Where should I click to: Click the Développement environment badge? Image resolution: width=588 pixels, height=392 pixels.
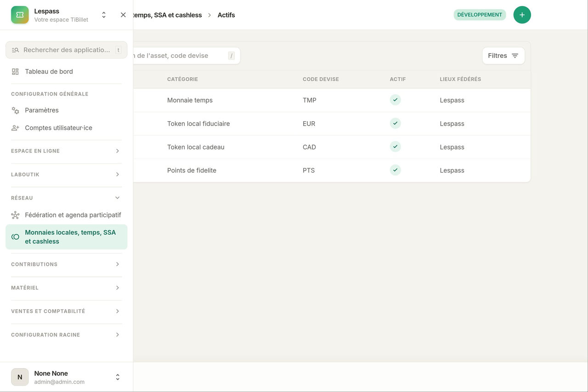480,15
